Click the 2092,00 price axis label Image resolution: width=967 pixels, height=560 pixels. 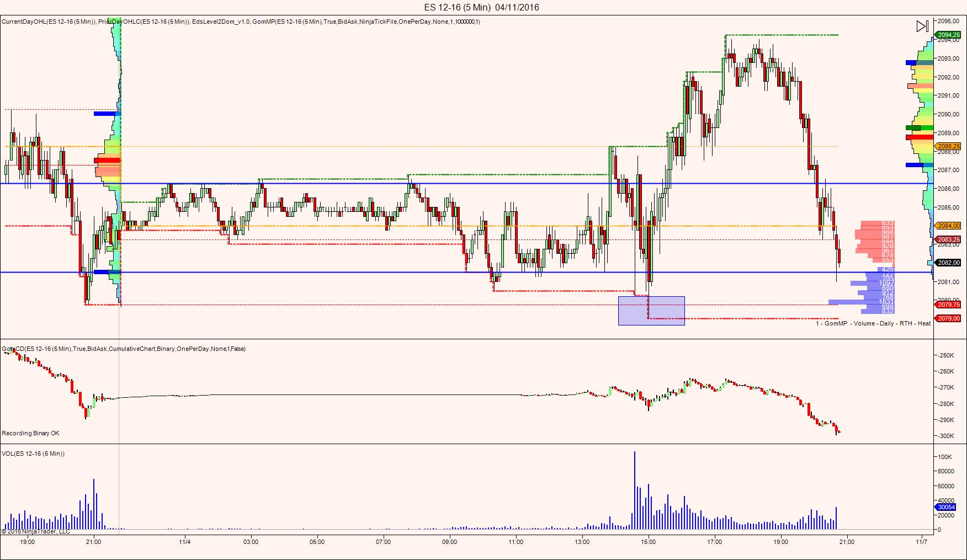click(948, 77)
